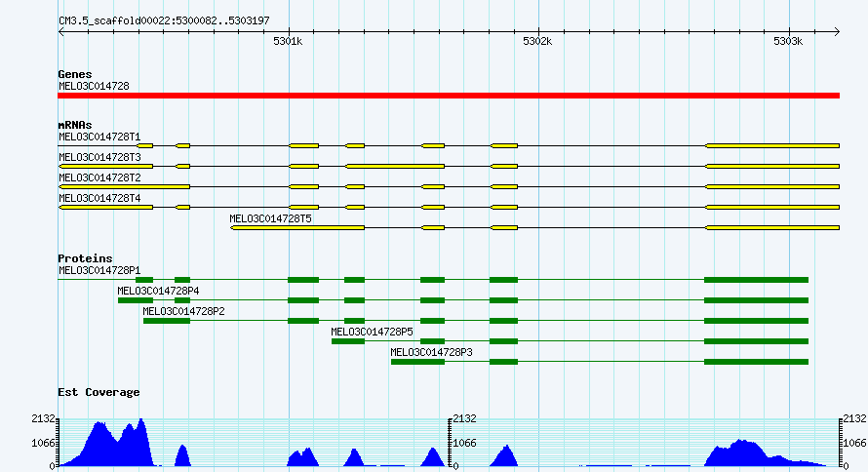Click the MELO3C014728P1 protein label
868x472 pixels.
(x=99, y=270)
